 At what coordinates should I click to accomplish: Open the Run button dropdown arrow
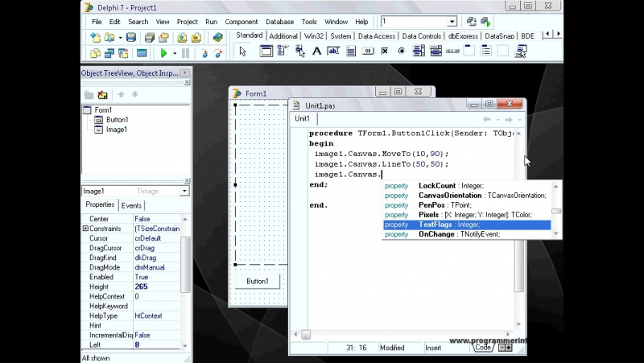tap(175, 53)
